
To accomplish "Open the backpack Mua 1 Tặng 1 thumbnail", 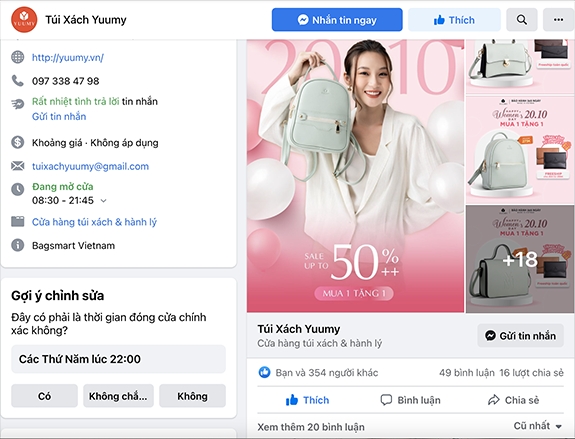I will (x=520, y=150).
